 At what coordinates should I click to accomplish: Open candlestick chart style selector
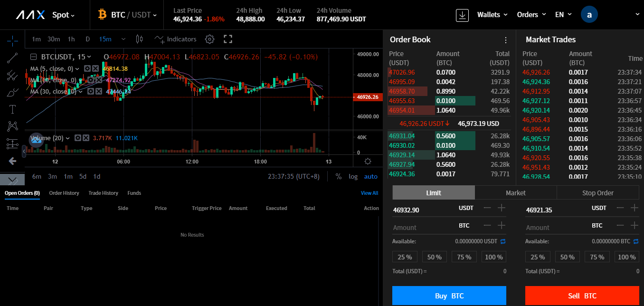[139, 39]
